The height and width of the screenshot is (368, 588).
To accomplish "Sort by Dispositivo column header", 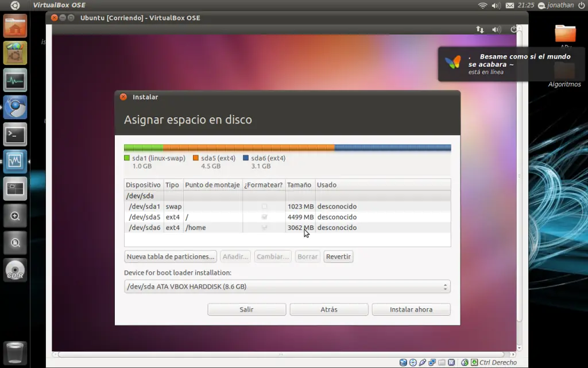I will point(144,185).
